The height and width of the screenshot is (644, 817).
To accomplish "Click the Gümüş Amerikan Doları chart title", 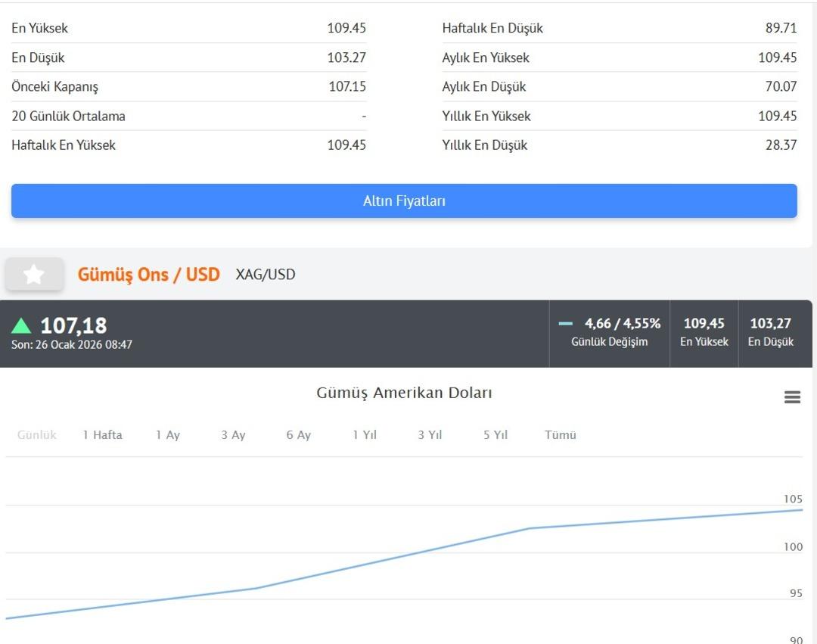I will pyautogui.click(x=404, y=393).
